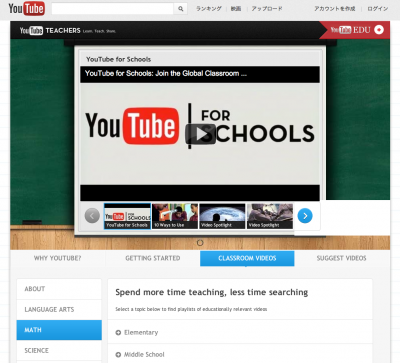Play the YouTube for Schools video

point(200,134)
